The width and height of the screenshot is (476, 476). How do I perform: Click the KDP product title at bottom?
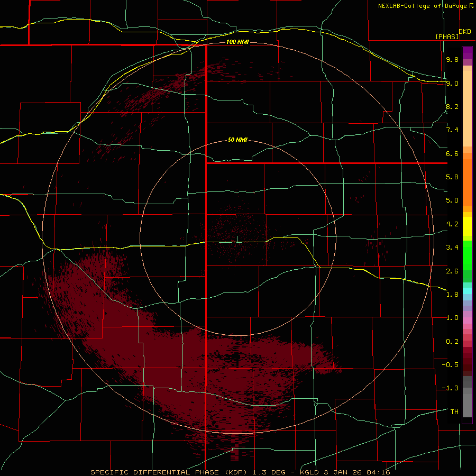point(170,472)
